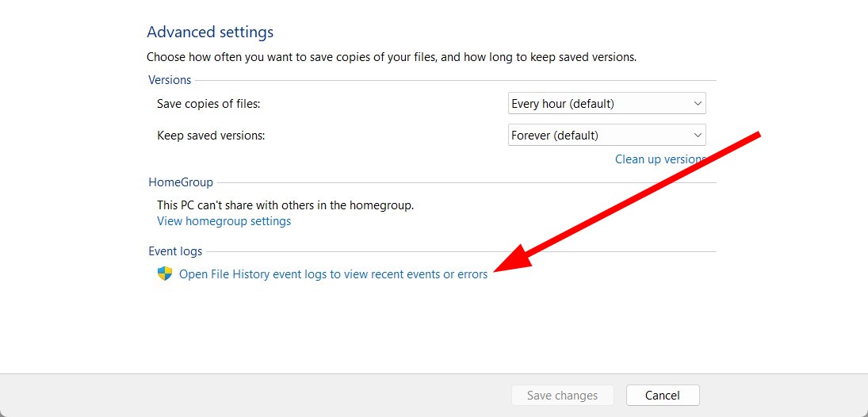Click the shield icon beside event logs link

(x=165, y=274)
